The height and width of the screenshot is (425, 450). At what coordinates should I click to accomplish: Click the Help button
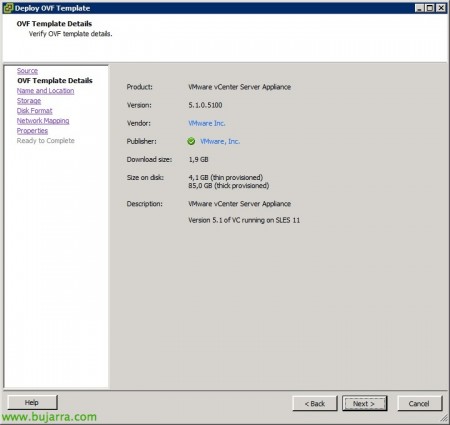(32, 402)
